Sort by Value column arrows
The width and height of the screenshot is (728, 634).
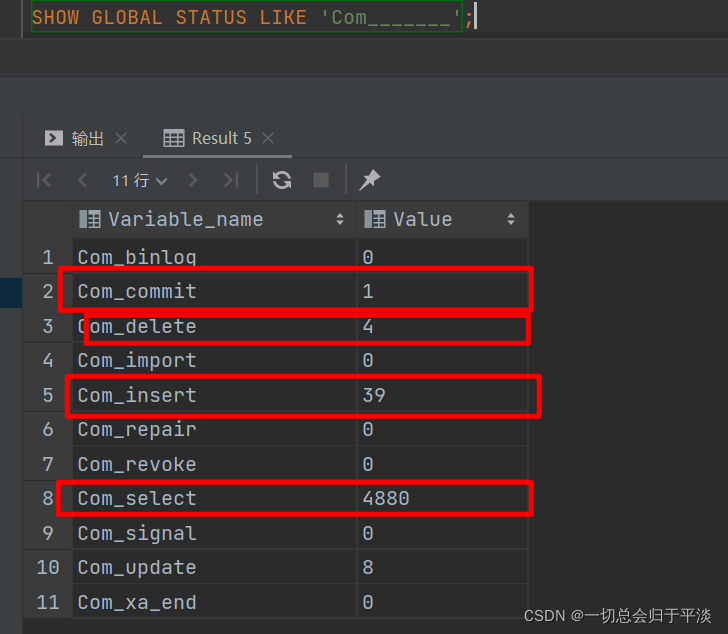point(511,220)
